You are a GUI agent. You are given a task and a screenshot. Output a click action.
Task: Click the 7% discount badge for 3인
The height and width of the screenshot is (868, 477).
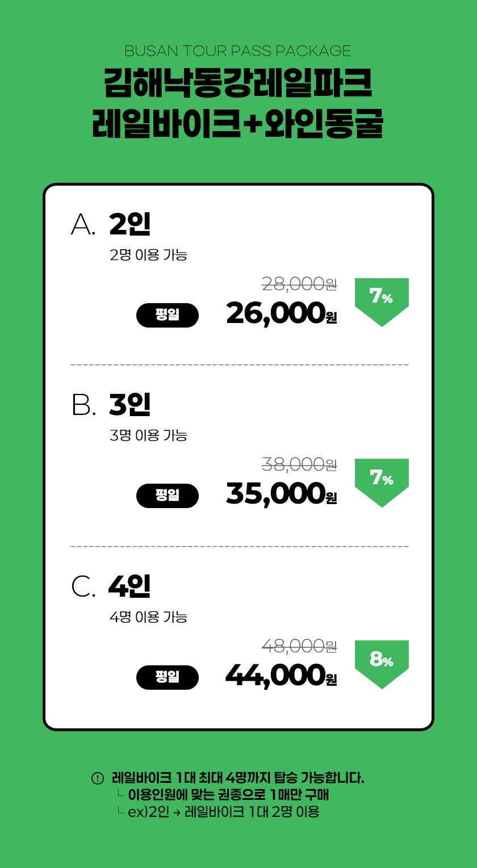click(382, 480)
